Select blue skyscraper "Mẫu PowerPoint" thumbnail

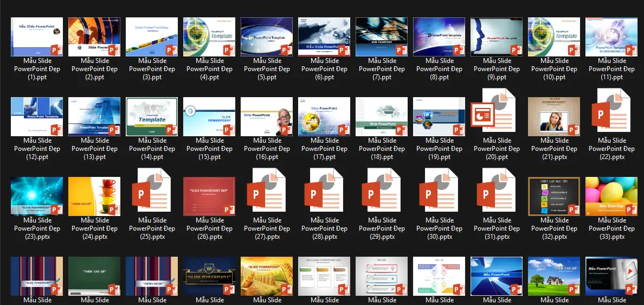pyautogui.click(x=497, y=276)
